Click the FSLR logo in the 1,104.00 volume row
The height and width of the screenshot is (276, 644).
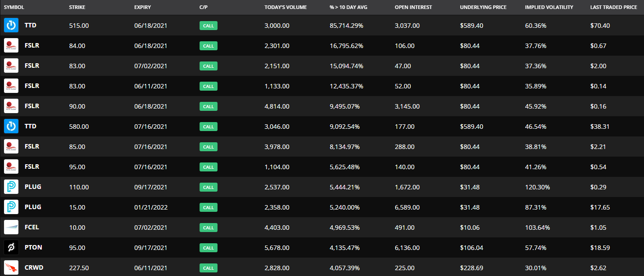(x=11, y=167)
